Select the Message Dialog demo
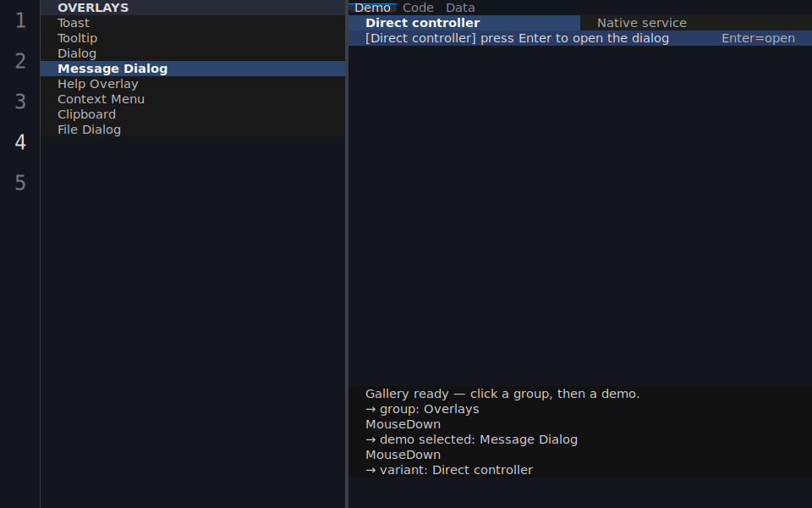 click(x=193, y=69)
